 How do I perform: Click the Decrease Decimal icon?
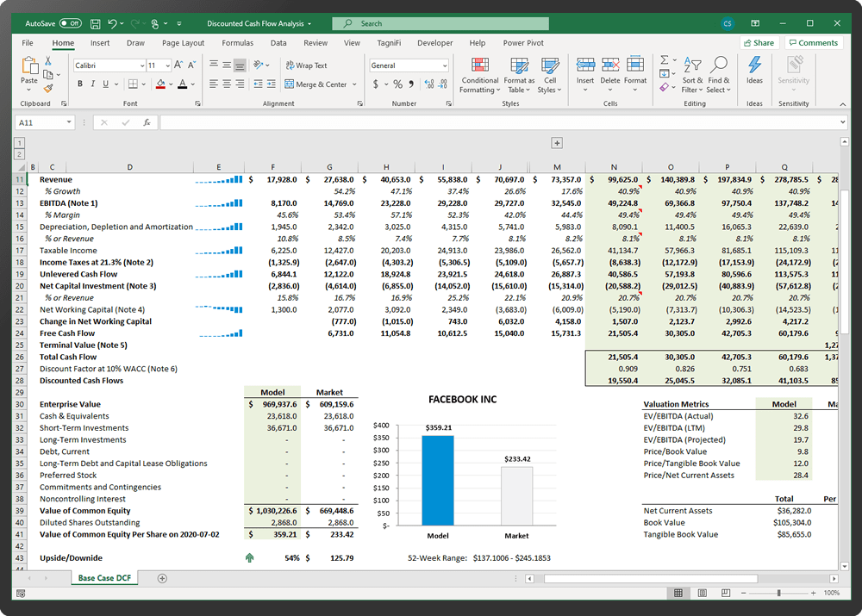click(x=442, y=84)
